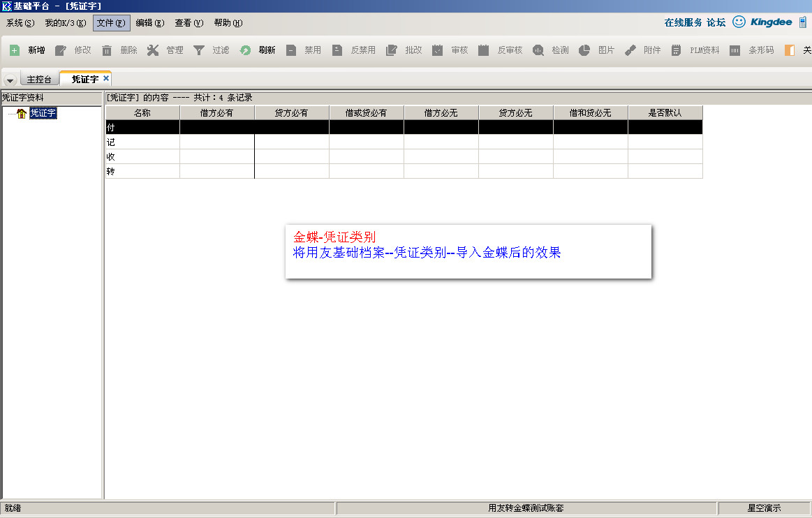Image resolution: width=812 pixels, height=518 pixels.
Task: Click the 审核 (Audit) toolbar icon
Action: coord(438,50)
